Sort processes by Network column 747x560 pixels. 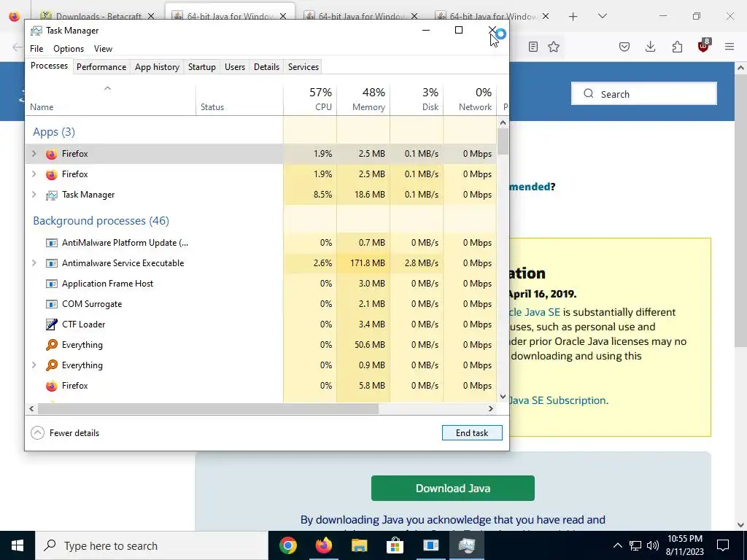[470, 99]
